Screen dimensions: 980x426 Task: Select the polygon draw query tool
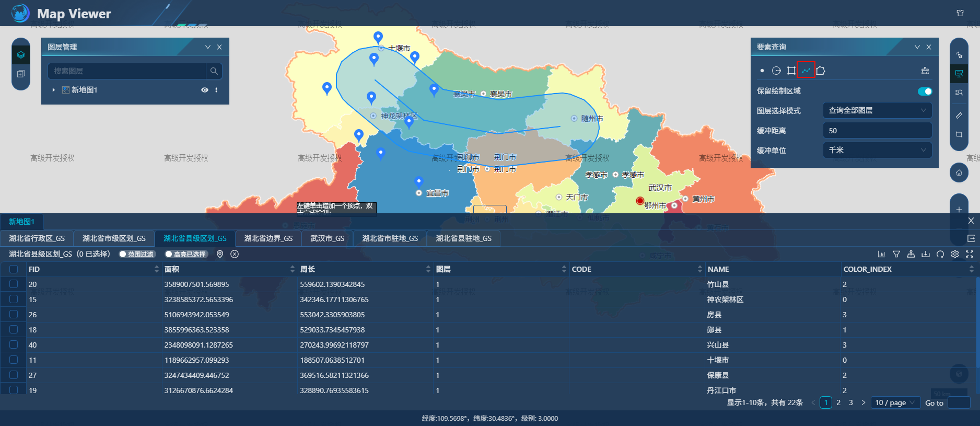[x=821, y=71]
